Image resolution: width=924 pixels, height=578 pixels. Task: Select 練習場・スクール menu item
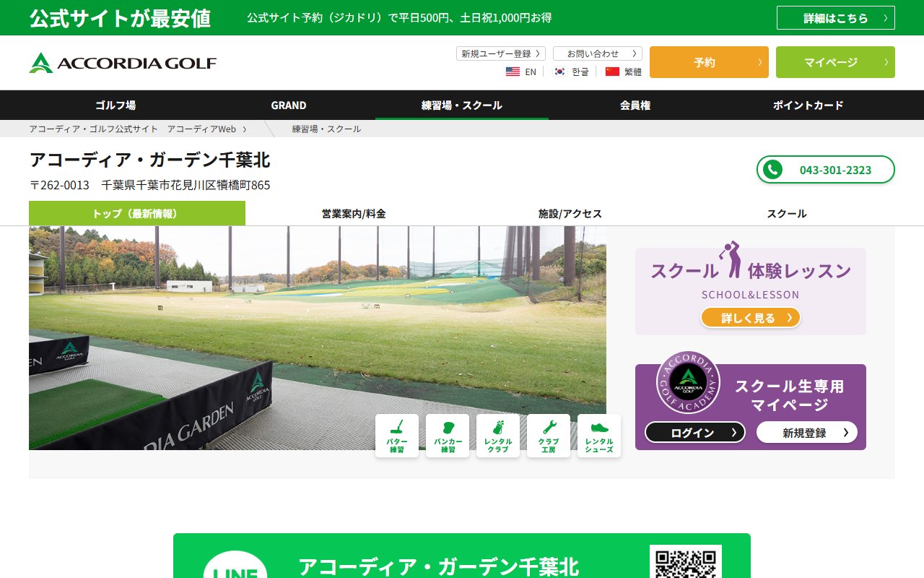coord(462,105)
